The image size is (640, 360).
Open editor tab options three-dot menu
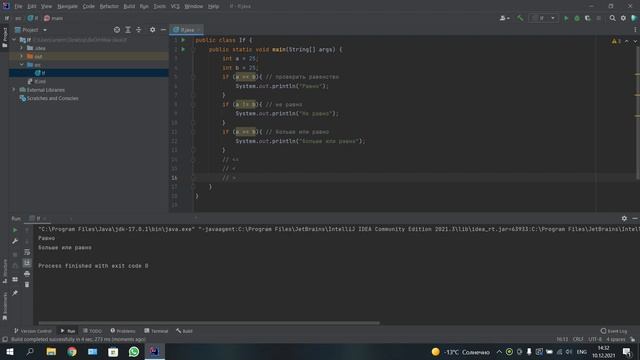[635, 30]
